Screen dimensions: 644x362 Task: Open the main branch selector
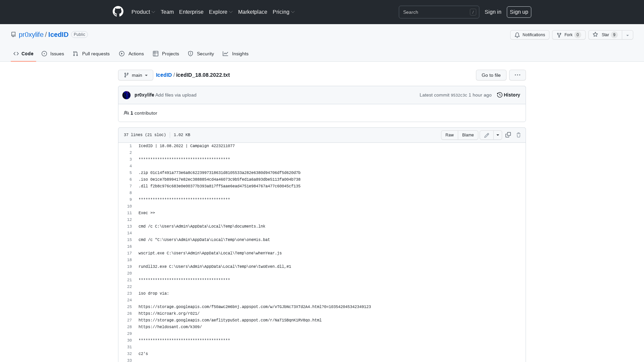[x=136, y=75]
